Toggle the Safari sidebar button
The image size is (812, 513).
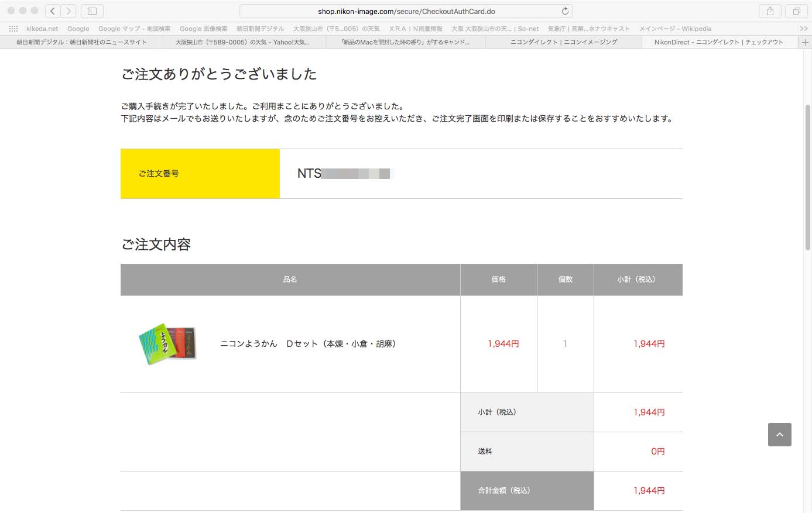coord(92,11)
